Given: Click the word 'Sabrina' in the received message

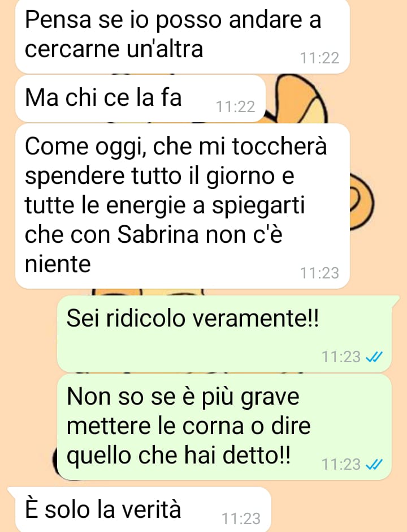Looking at the screenshot, I should click(158, 234).
